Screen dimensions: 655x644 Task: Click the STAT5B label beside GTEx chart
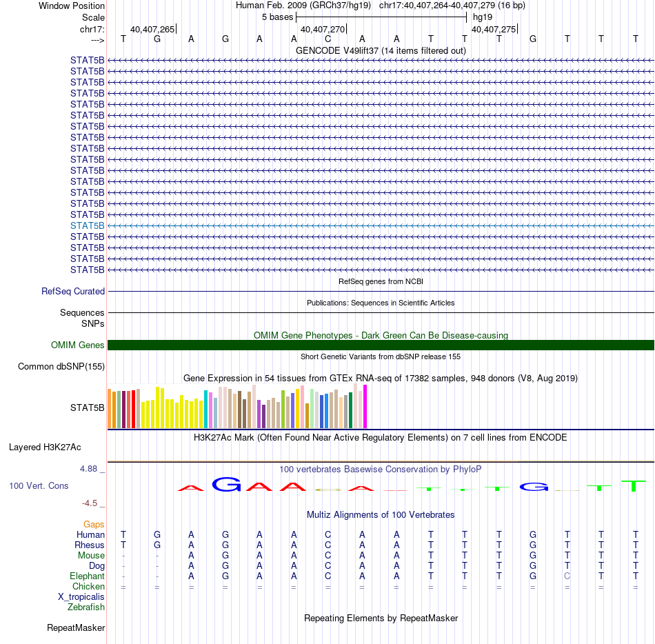[87, 407]
